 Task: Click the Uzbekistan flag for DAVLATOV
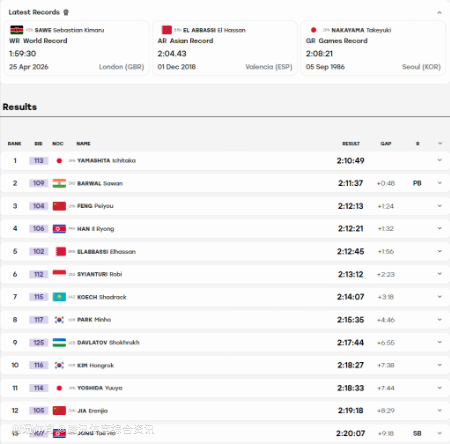(x=59, y=342)
